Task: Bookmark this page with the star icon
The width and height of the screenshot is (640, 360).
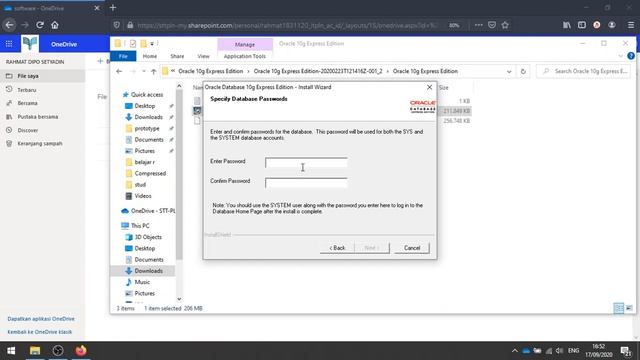Action: pos(505,25)
